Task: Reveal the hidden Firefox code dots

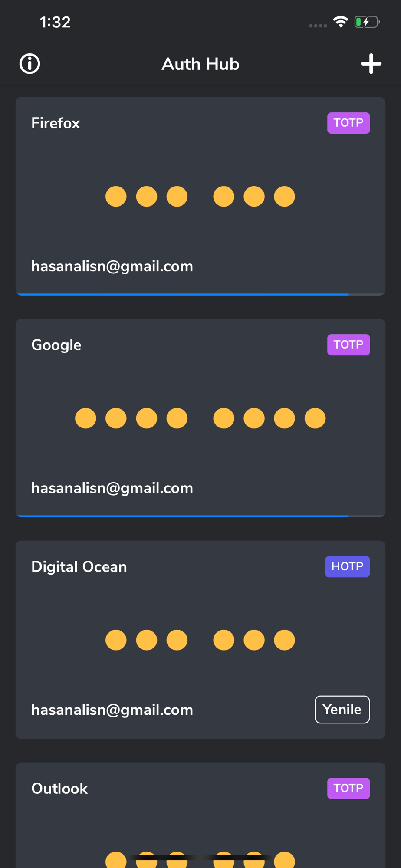Action: (200, 197)
